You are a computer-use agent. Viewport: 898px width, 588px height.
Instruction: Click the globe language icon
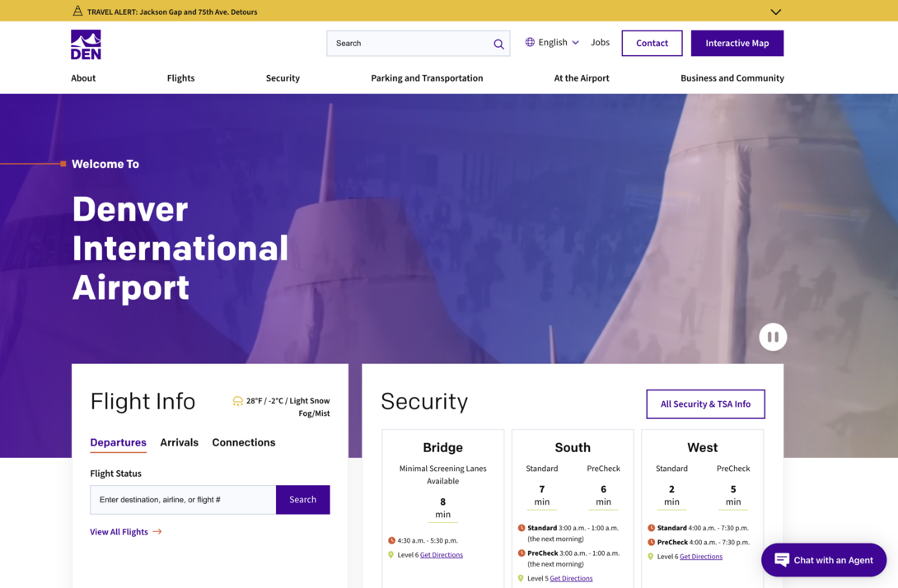click(528, 42)
